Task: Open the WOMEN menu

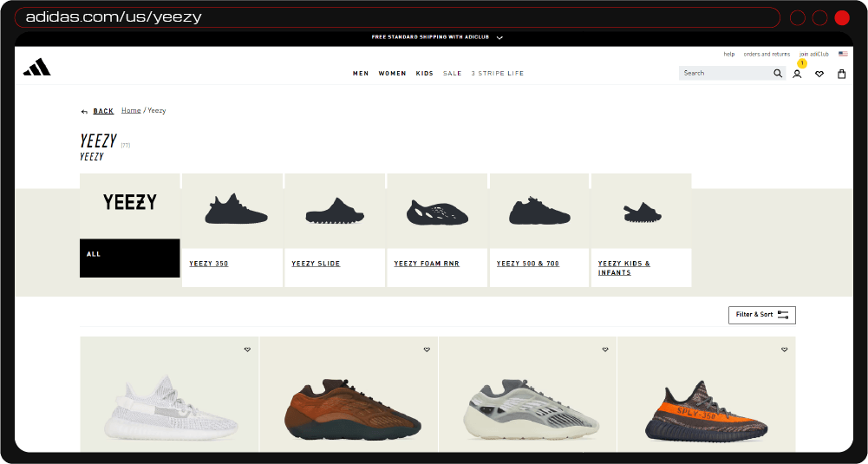Action: tap(393, 73)
